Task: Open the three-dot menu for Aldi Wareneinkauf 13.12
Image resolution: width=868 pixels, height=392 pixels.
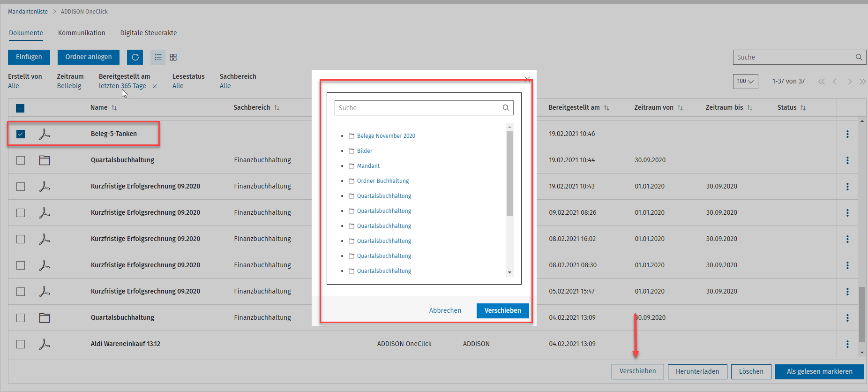Action: (x=847, y=344)
